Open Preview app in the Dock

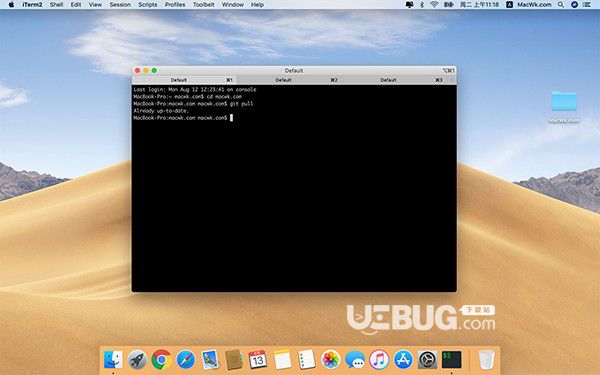pos(210,360)
